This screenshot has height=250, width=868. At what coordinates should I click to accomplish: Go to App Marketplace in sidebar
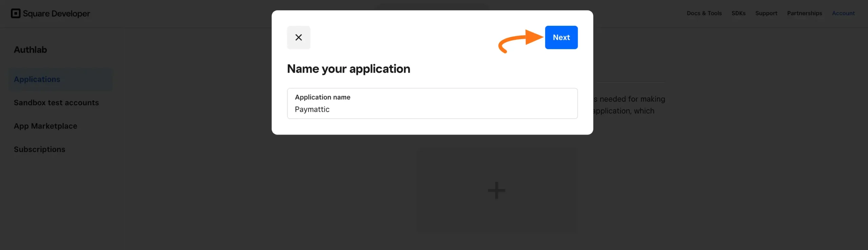tap(45, 126)
